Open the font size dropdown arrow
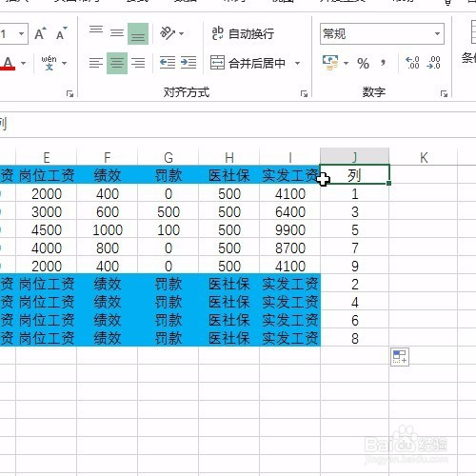The image size is (476, 476). [x=21, y=33]
